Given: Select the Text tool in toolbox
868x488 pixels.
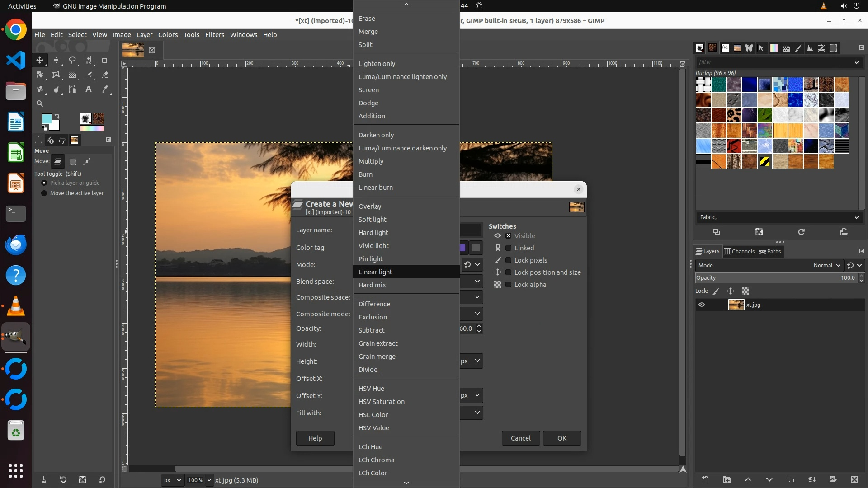Looking at the screenshot, I should (89, 89).
